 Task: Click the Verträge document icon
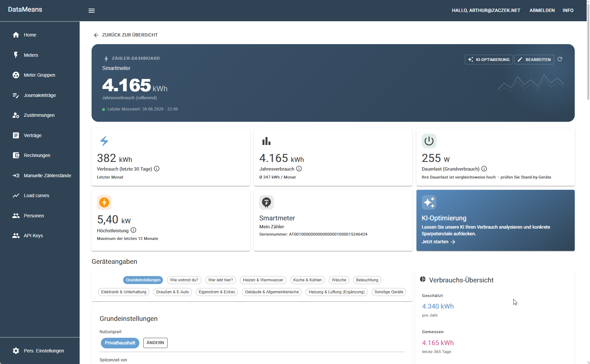coord(16,135)
